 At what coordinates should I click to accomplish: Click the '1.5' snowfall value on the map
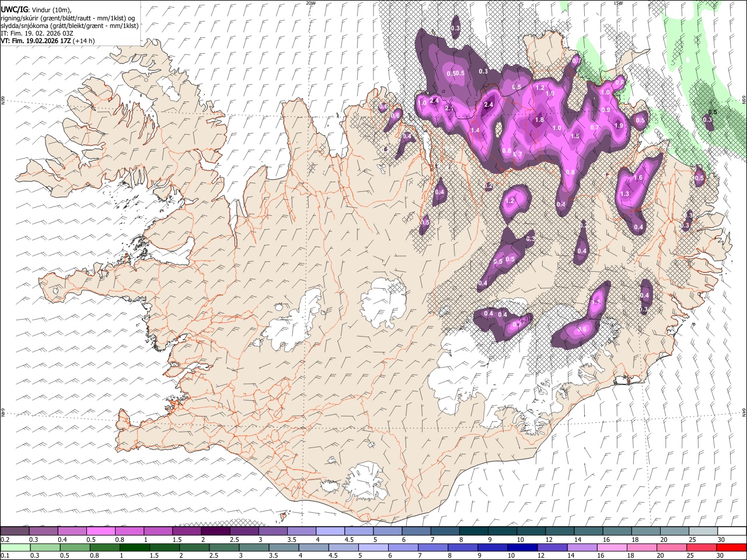[x=575, y=136]
